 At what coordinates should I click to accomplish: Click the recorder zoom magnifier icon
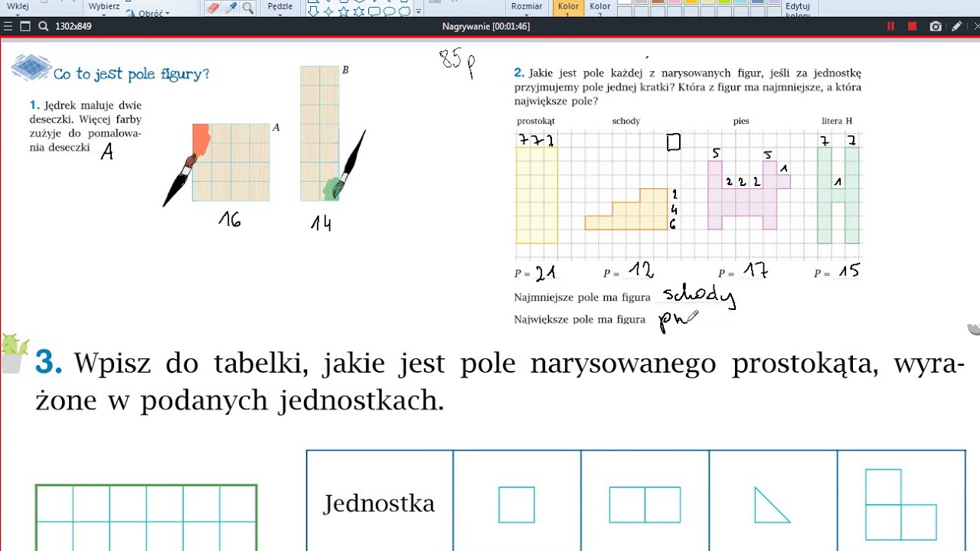(x=43, y=26)
